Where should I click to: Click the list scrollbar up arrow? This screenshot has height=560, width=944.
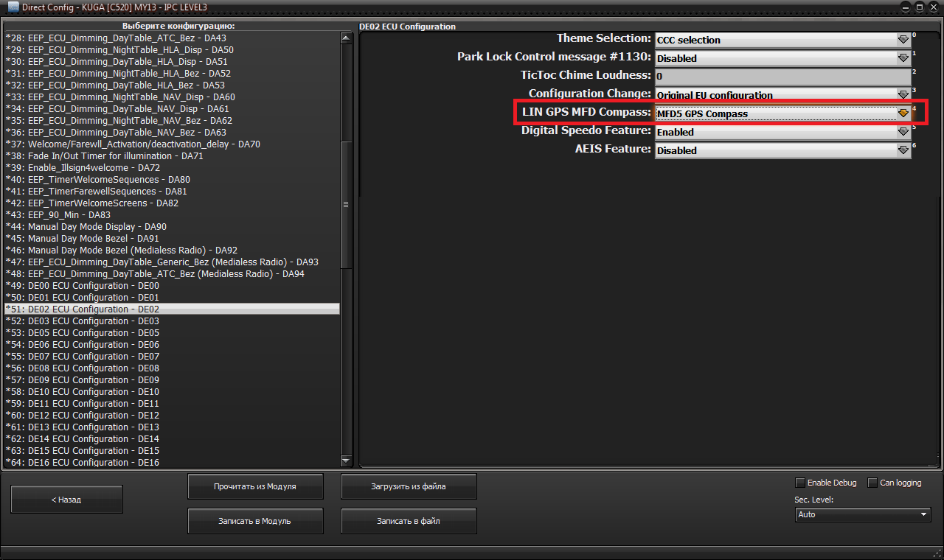pos(346,38)
